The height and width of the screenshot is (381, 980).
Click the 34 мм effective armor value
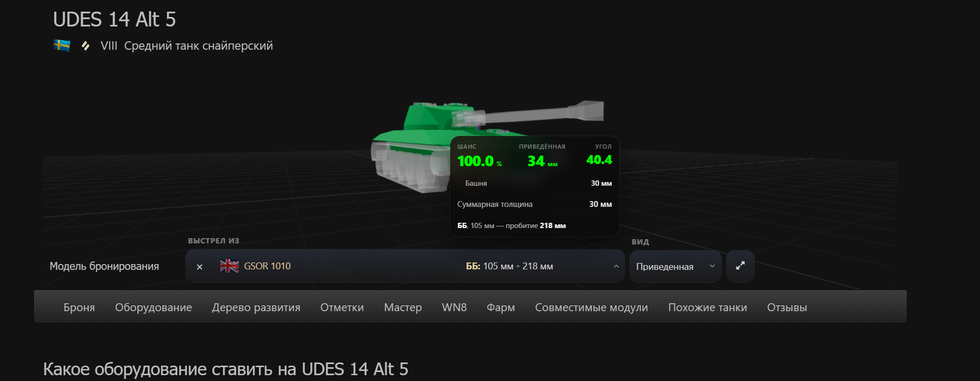[542, 161]
